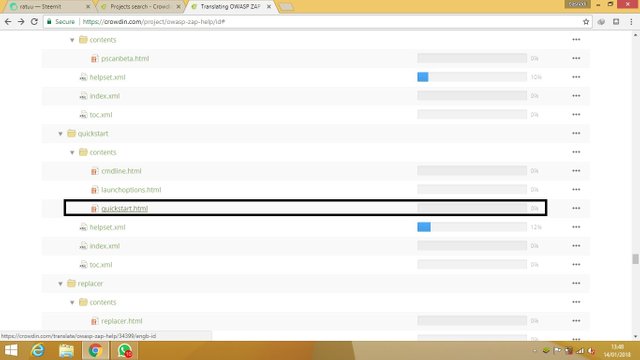Image resolution: width=640 pixels, height=360 pixels.
Task: Open replacer.html file
Action: (x=122, y=321)
